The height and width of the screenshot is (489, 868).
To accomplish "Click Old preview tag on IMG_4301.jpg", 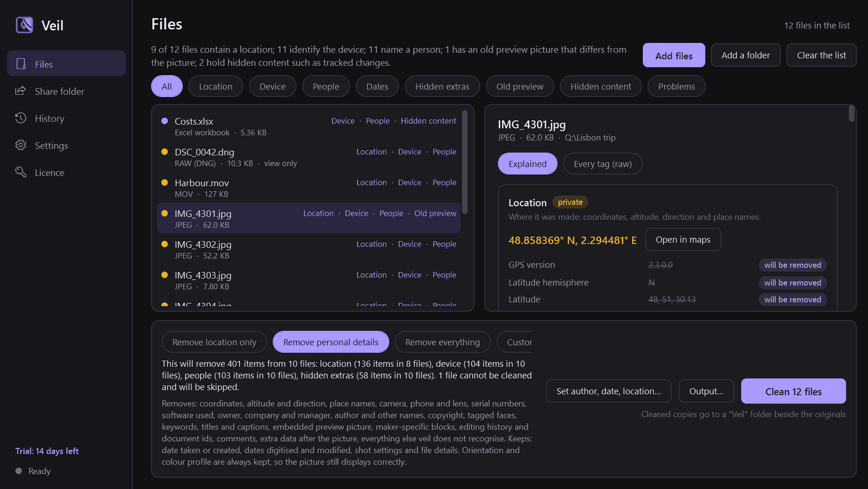I will (x=435, y=213).
